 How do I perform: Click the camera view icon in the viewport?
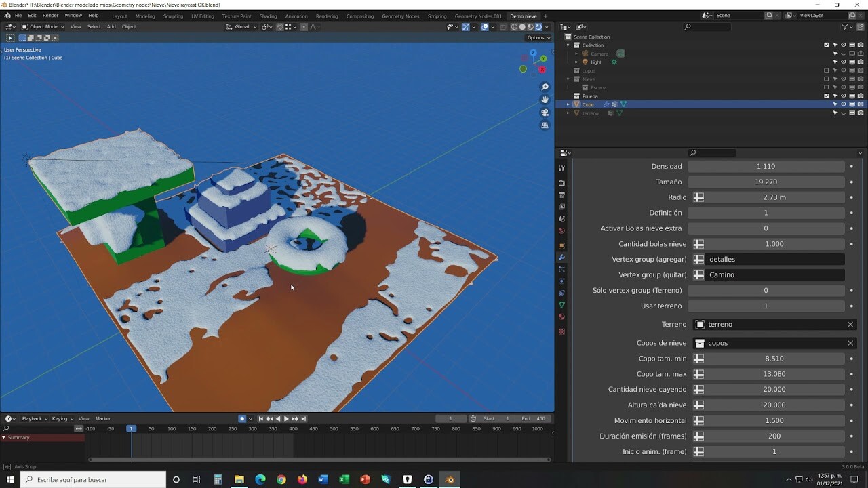[x=545, y=113]
